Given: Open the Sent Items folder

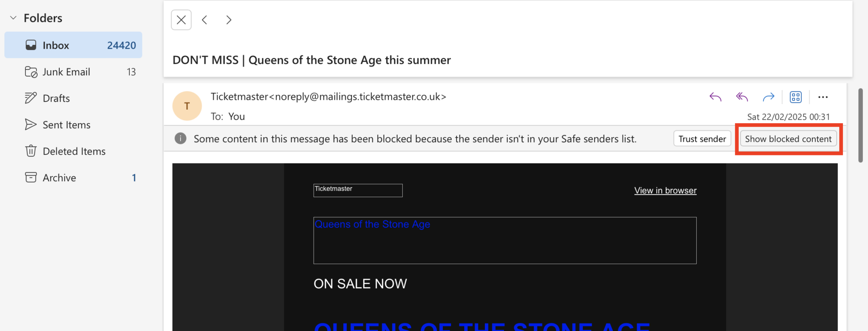Looking at the screenshot, I should click(67, 125).
